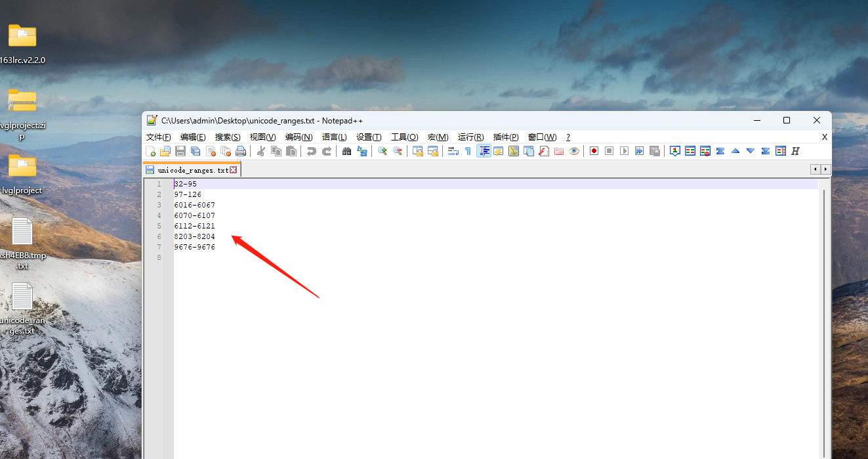Start macro recording with the red dot icon
This screenshot has height=459, width=868.
(x=594, y=151)
